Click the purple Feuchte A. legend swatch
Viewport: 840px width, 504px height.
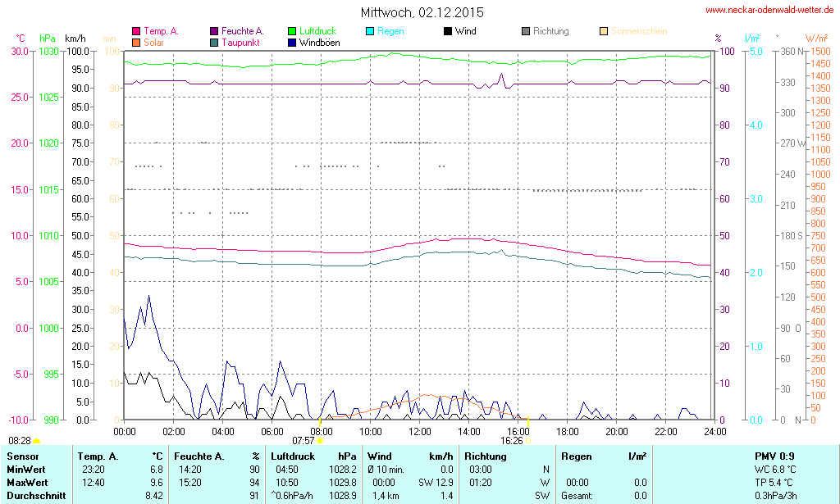[214, 31]
